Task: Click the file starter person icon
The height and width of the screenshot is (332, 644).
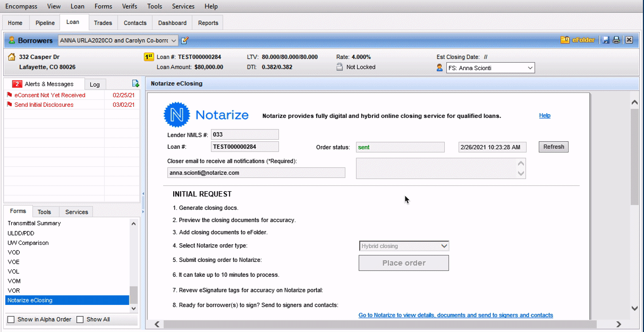Action: pyautogui.click(x=439, y=67)
